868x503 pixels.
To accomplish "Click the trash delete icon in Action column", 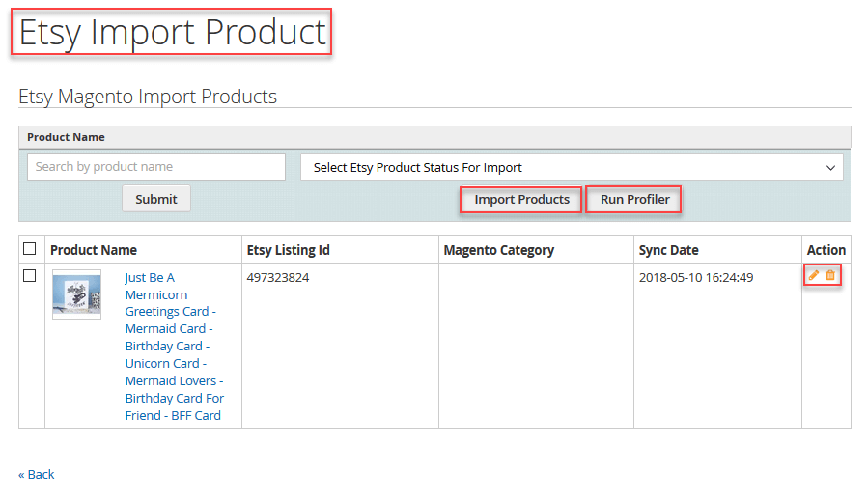I will click(830, 275).
